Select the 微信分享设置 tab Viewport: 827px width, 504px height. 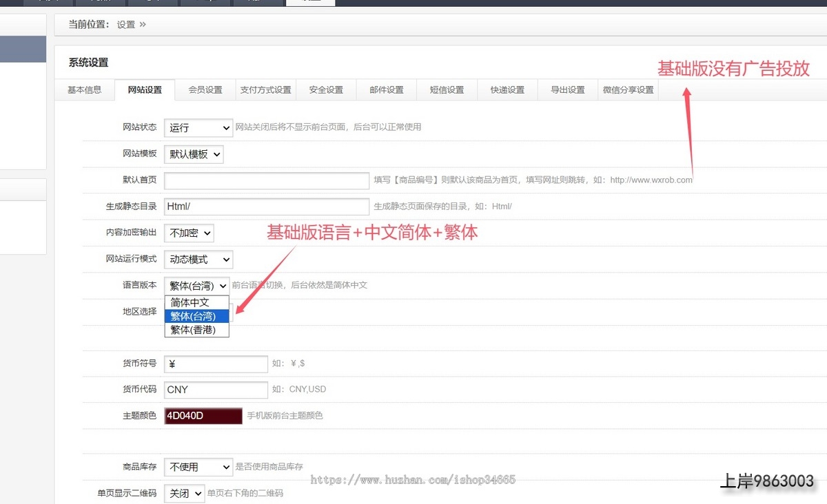tap(628, 90)
